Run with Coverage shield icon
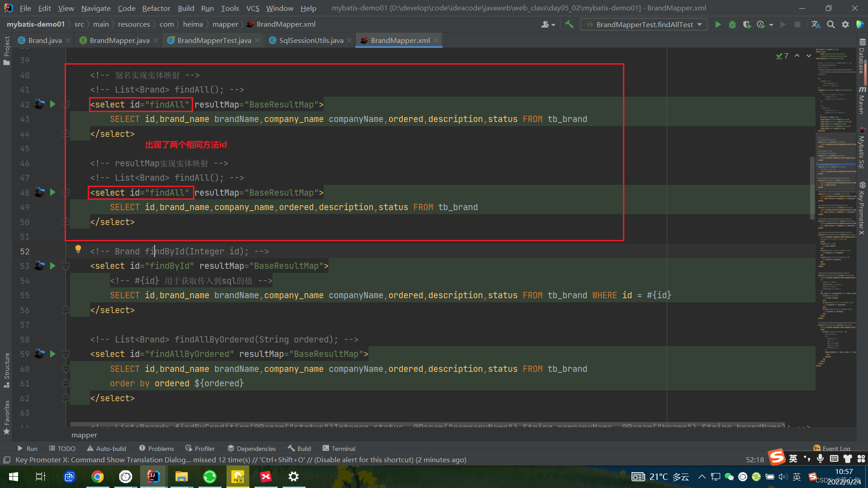The image size is (868, 488). coord(746,24)
